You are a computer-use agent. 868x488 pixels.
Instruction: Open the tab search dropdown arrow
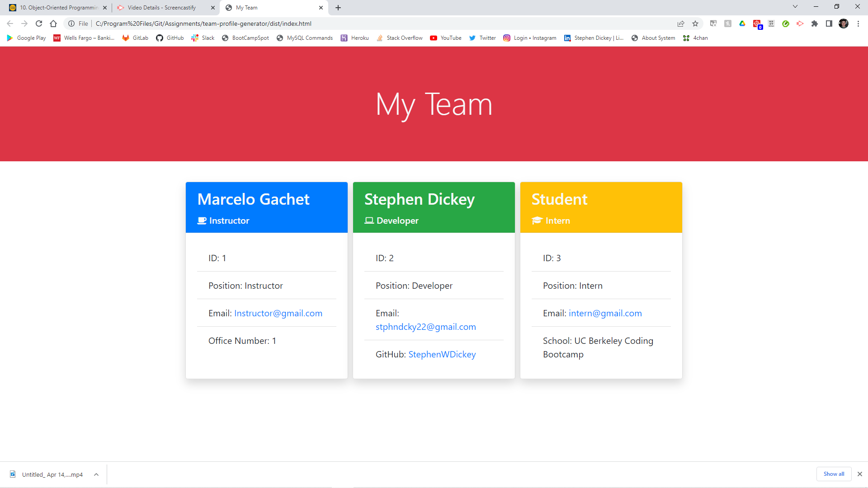click(x=795, y=7)
